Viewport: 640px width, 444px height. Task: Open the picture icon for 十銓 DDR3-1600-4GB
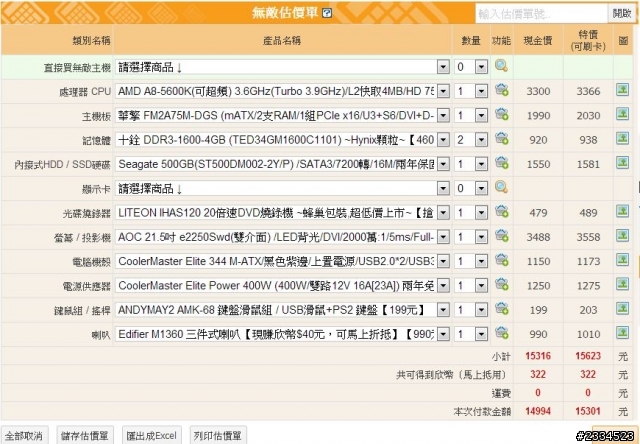pos(622,138)
